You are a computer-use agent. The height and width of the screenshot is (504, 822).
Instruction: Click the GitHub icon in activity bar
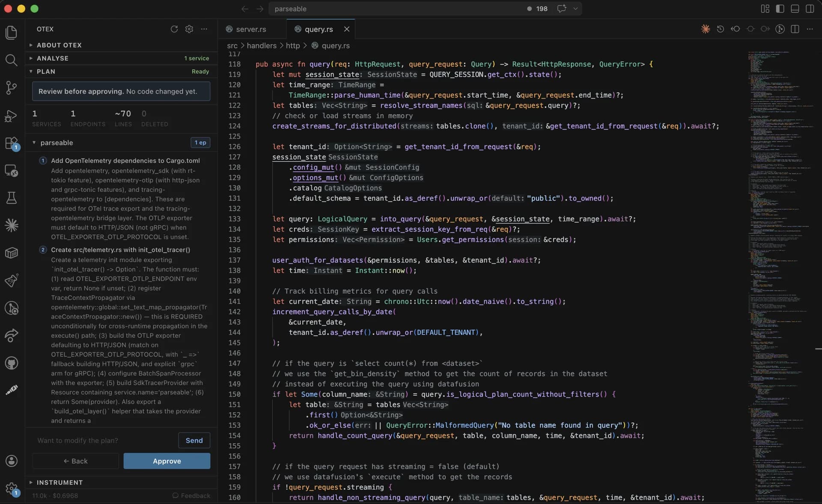[12, 363]
